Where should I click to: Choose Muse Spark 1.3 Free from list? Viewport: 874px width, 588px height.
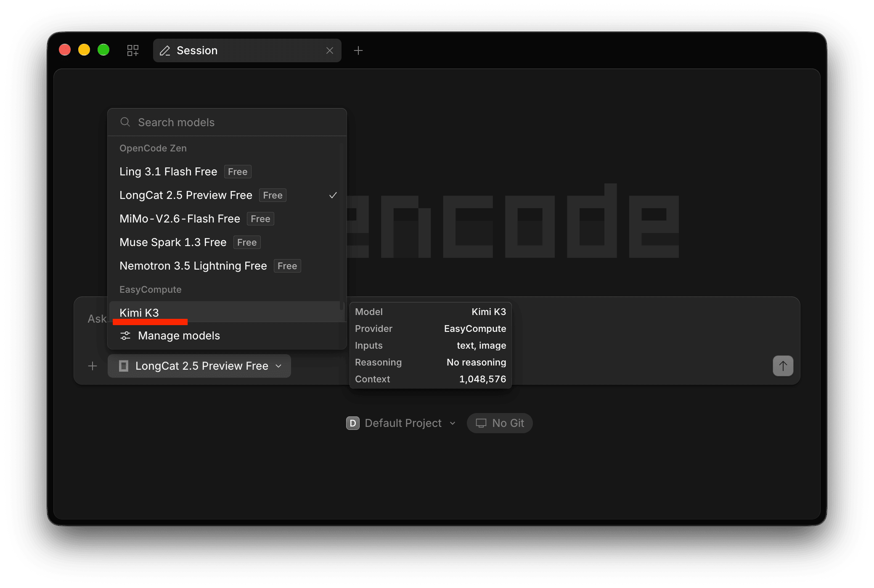227,242
